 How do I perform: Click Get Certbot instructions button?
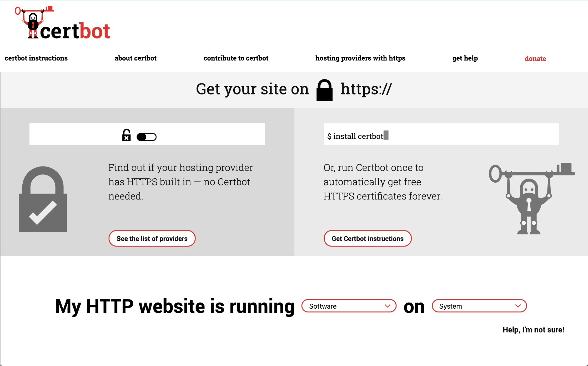(x=368, y=238)
